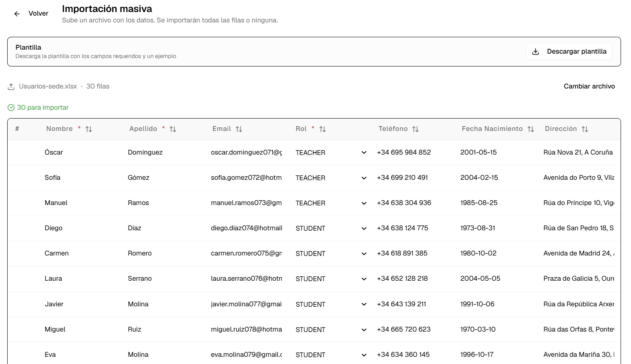The image size is (631, 364).
Task: Click Cambiar archivo to replace file
Action: click(589, 86)
